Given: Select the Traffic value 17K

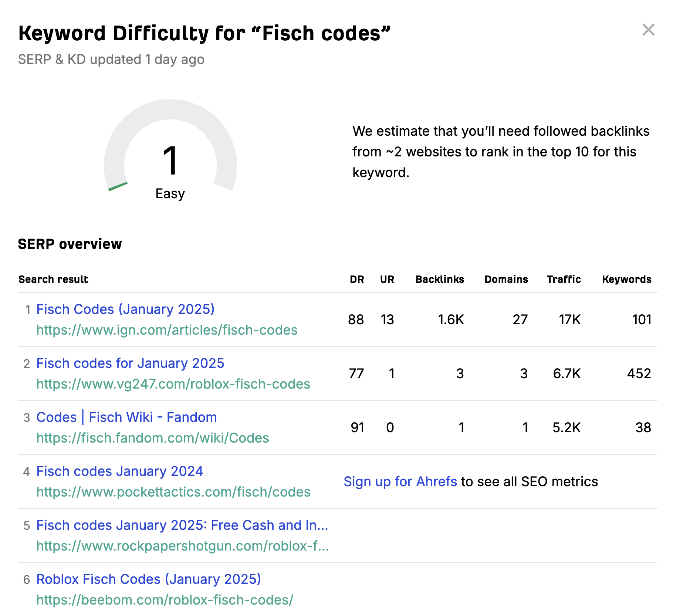Looking at the screenshot, I should pyautogui.click(x=570, y=319).
